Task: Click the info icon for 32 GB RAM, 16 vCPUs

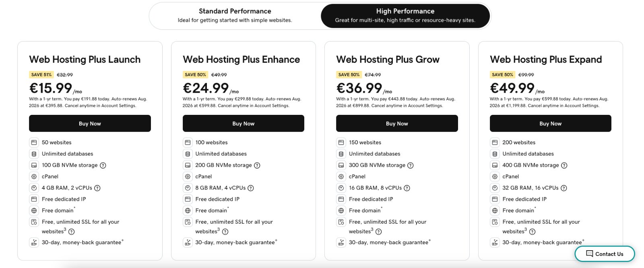Action: tap(564, 188)
